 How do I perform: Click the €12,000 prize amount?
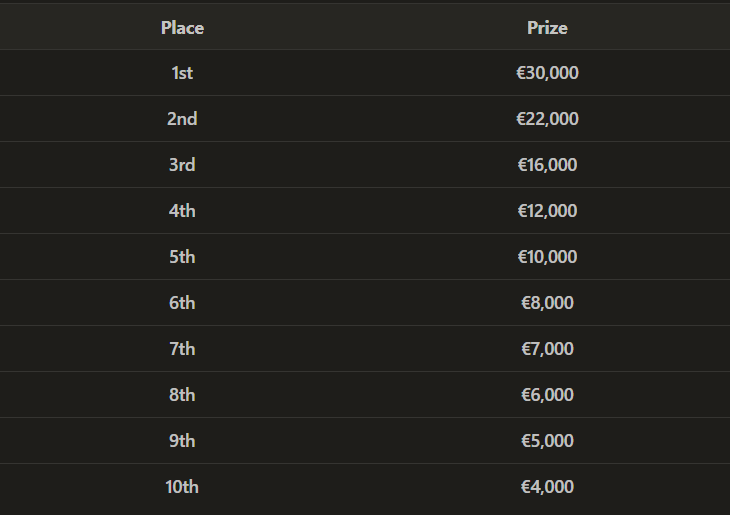[x=547, y=211]
